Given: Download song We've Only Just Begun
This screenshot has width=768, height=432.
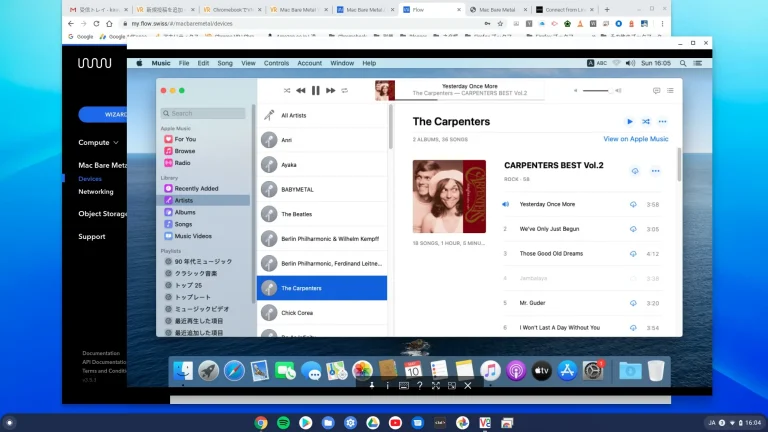Looking at the screenshot, I should tap(633, 229).
